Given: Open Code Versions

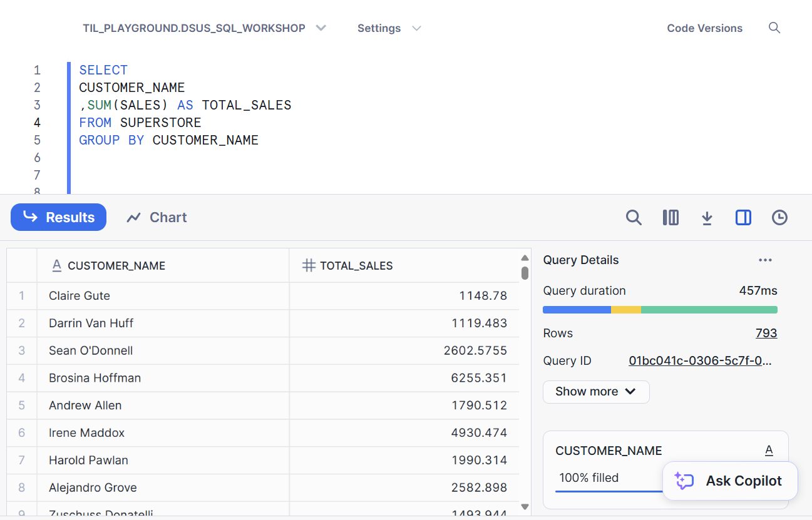Looking at the screenshot, I should coord(704,28).
